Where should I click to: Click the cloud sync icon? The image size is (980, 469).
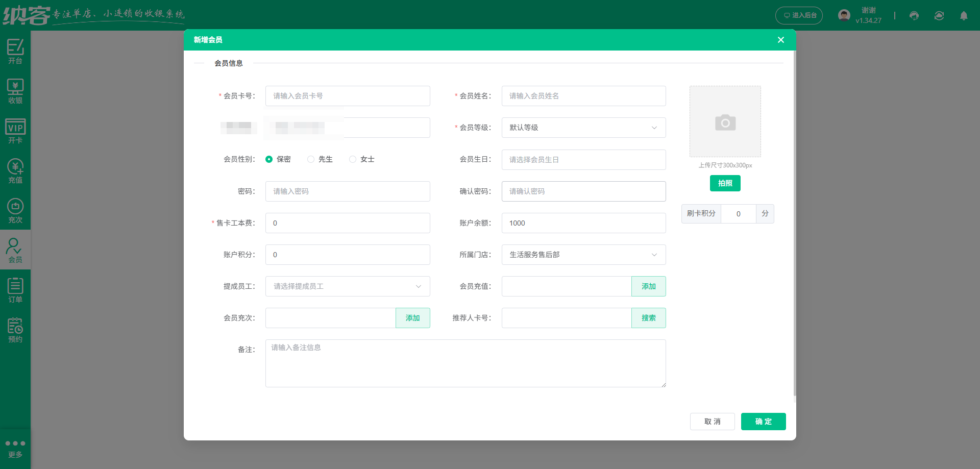click(939, 16)
